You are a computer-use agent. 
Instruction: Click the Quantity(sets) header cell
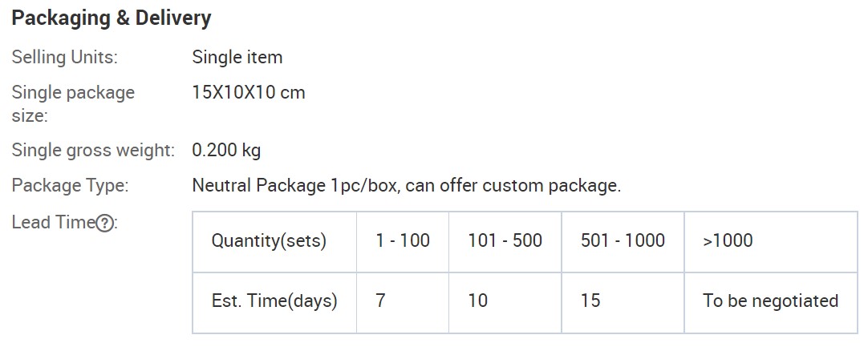click(x=274, y=242)
